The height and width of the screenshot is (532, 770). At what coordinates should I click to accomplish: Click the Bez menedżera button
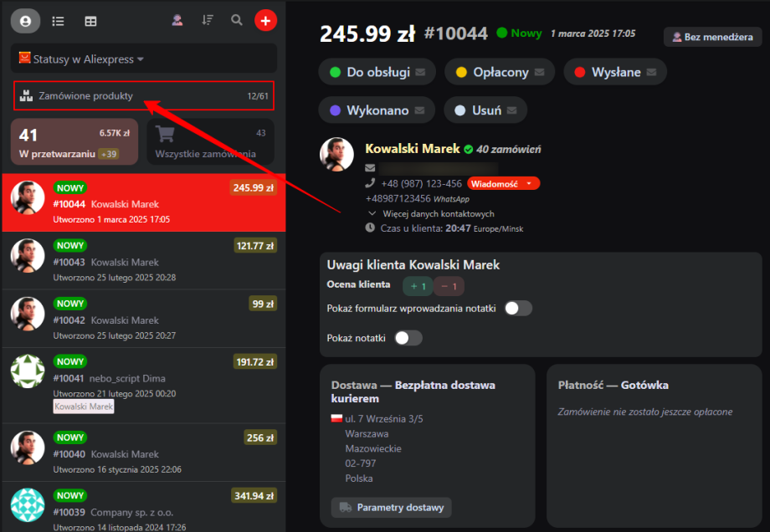[x=714, y=37]
